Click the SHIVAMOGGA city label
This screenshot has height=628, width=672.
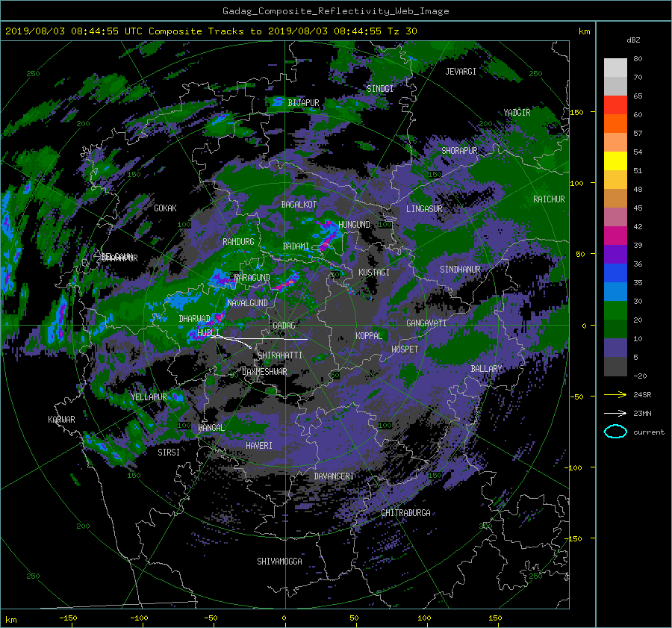279,561
